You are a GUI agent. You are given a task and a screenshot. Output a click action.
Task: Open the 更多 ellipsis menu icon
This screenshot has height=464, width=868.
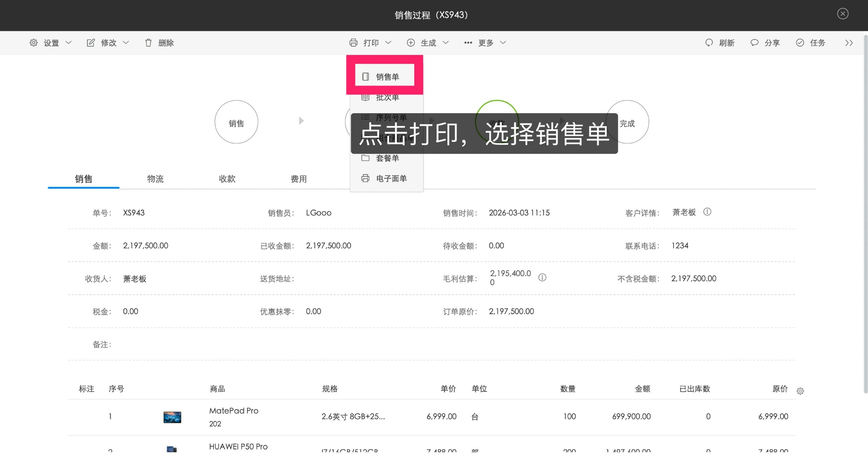pos(468,42)
